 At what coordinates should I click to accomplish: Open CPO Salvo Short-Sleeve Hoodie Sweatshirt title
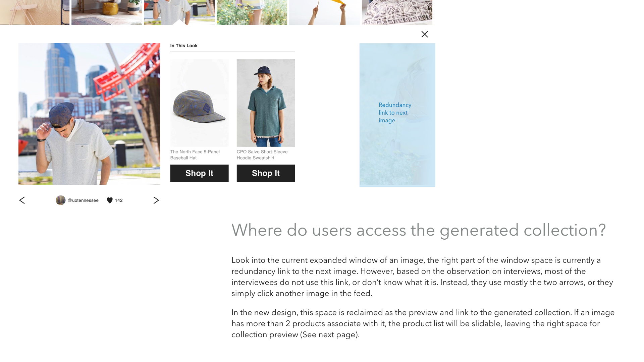[262, 155]
